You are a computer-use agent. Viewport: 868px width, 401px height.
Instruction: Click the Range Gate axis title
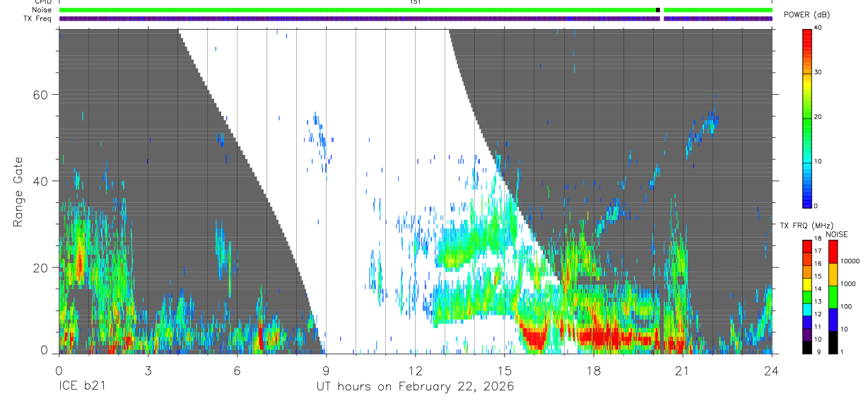(x=18, y=192)
